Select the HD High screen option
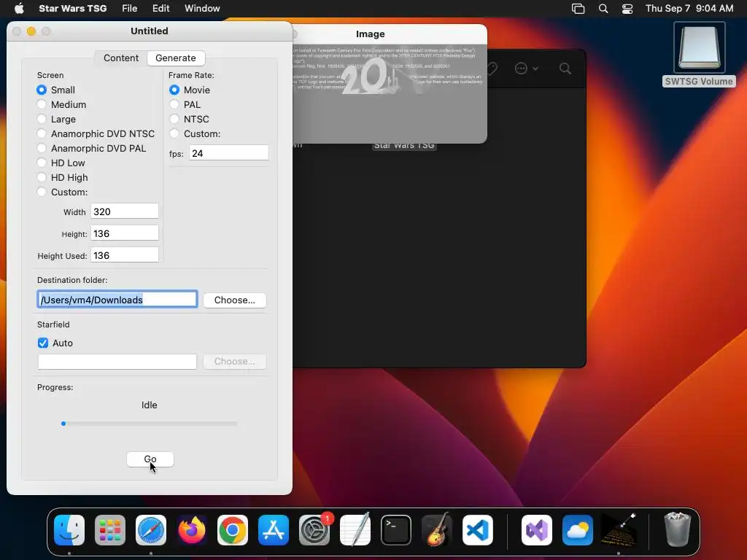This screenshot has width=747, height=560. pyautogui.click(x=42, y=178)
